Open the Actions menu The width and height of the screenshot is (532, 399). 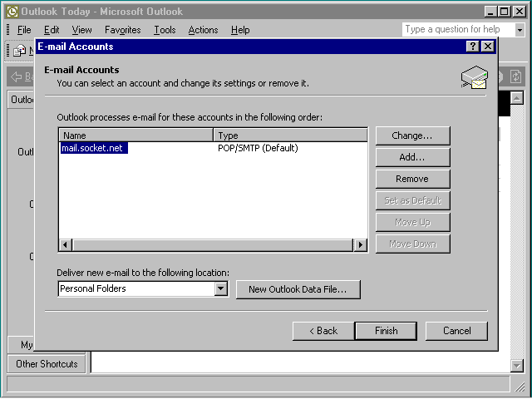203,30
